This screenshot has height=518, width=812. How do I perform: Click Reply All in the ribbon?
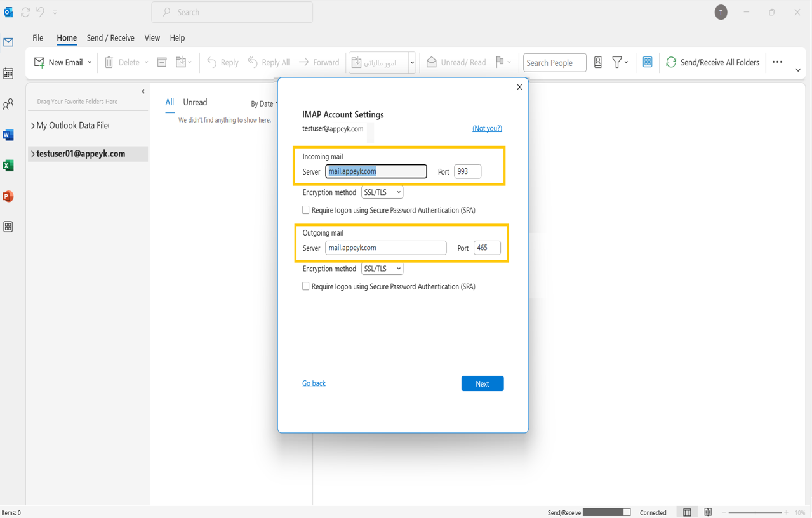269,62
